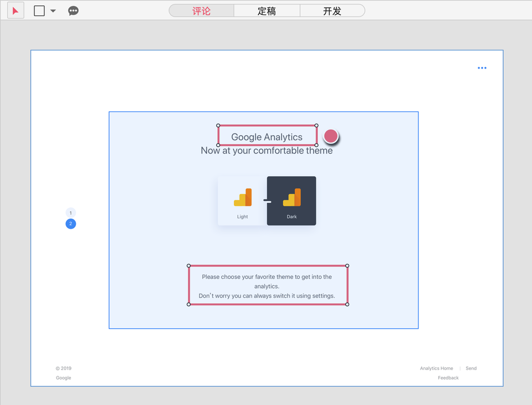The width and height of the screenshot is (532, 405).
Task: Go to page indicator 1
Action: 70,213
